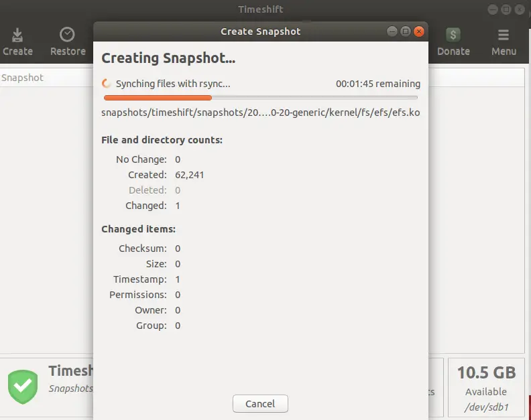Click the Created count value 62,241
531x420 pixels.
pos(190,175)
